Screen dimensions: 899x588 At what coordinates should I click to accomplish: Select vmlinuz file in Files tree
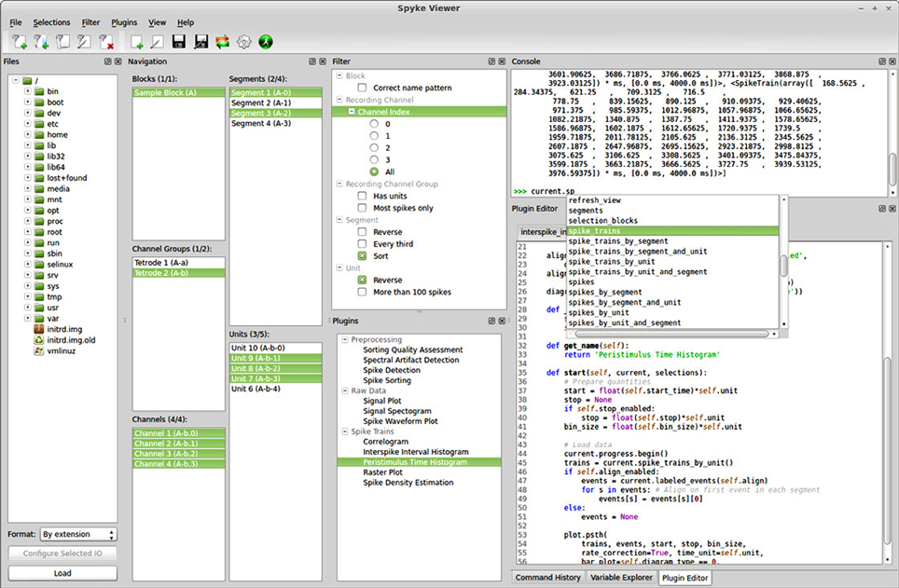click(61, 351)
